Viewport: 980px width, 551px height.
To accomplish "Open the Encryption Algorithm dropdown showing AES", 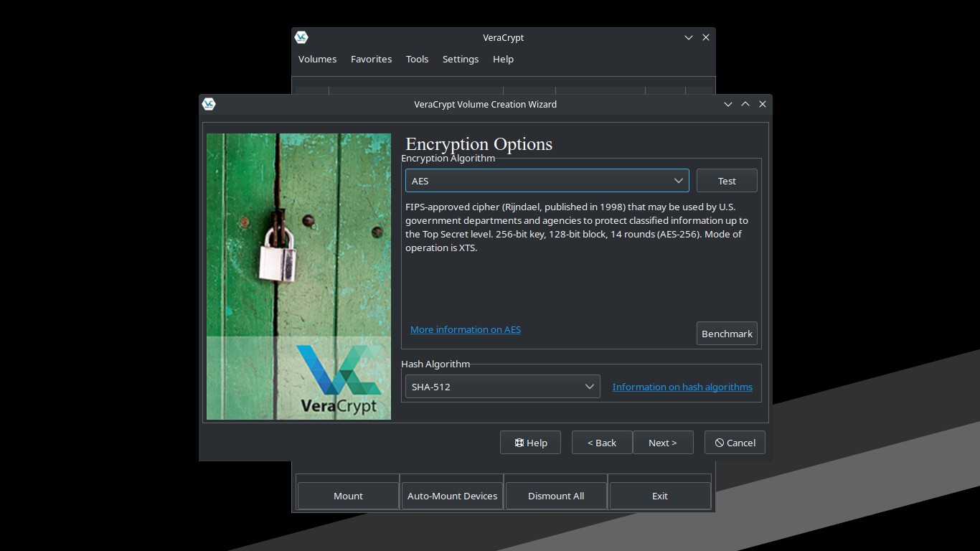I will point(547,181).
